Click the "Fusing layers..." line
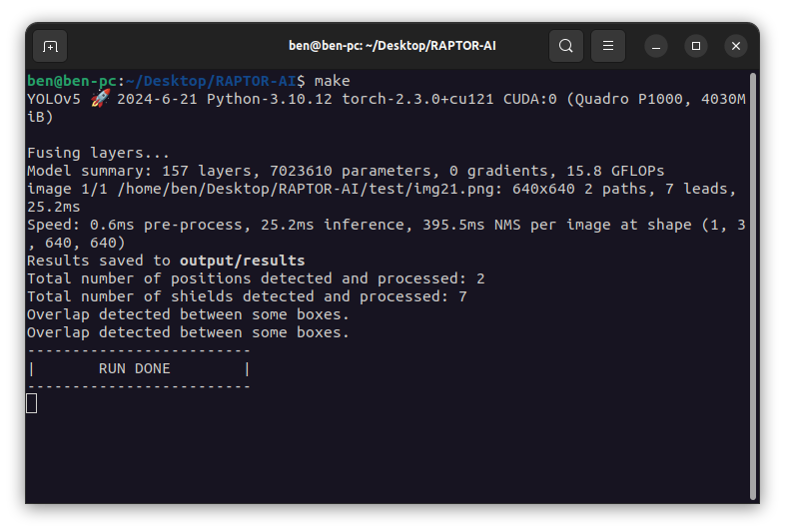 click(x=98, y=153)
